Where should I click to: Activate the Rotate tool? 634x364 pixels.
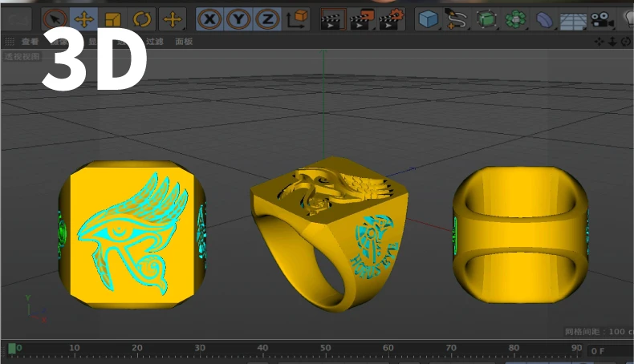(142, 19)
